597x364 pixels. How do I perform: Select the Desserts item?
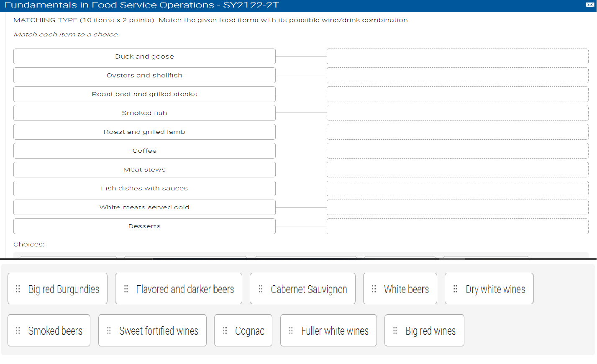pyautogui.click(x=144, y=226)
